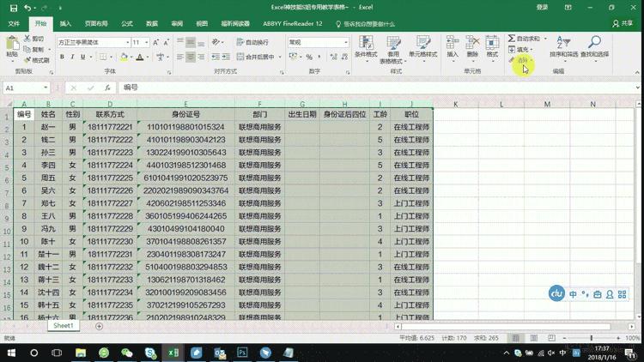Toggle align text left
The image size is (644, 362).
tap(180, 57)
